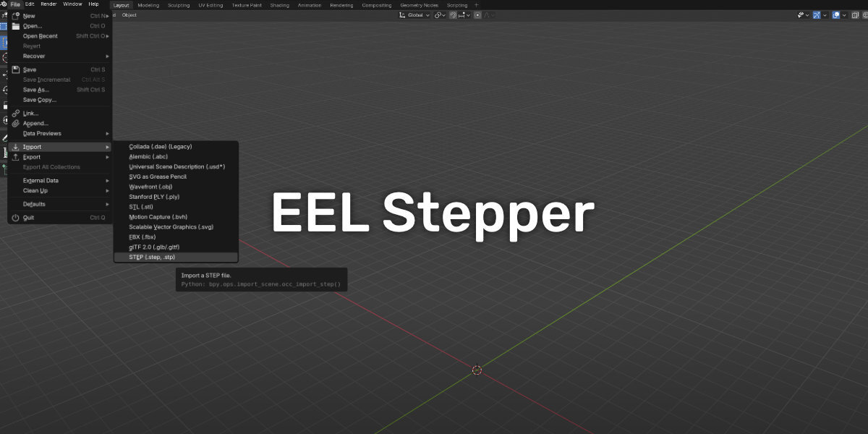The width and height of the screenshot is (868, 434).
Task: Toggle X-ray view icon
Action: pos(855,15)
